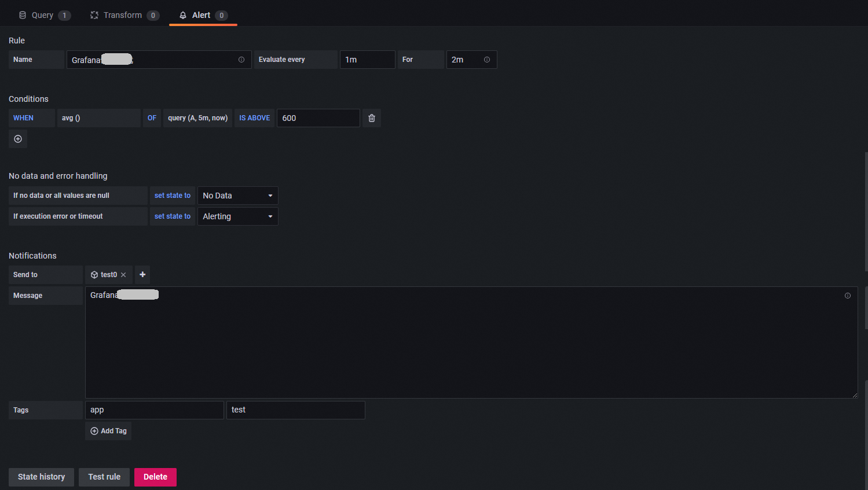Delete the condition with trash icon
Image resolution: width=868 pixels, height=490 pixels.
pyautogui.click(x=372, y=118)
